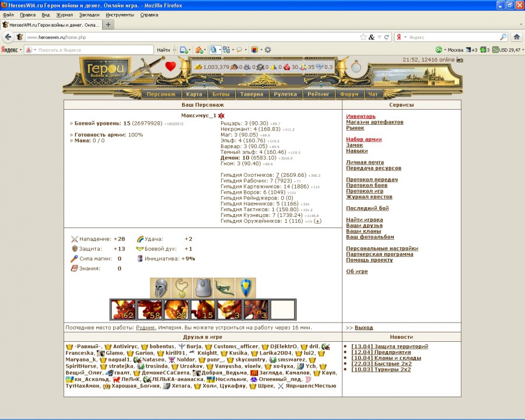
Task: Click the USD 29,47 currency rate indicator
Action: pos(506,50)
